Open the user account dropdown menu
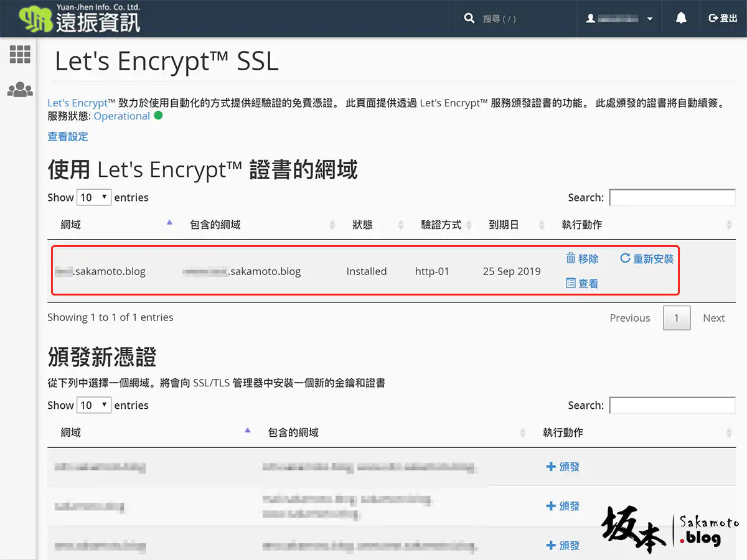747x560 pixels. pyautogui.click(x=619, y=19)
